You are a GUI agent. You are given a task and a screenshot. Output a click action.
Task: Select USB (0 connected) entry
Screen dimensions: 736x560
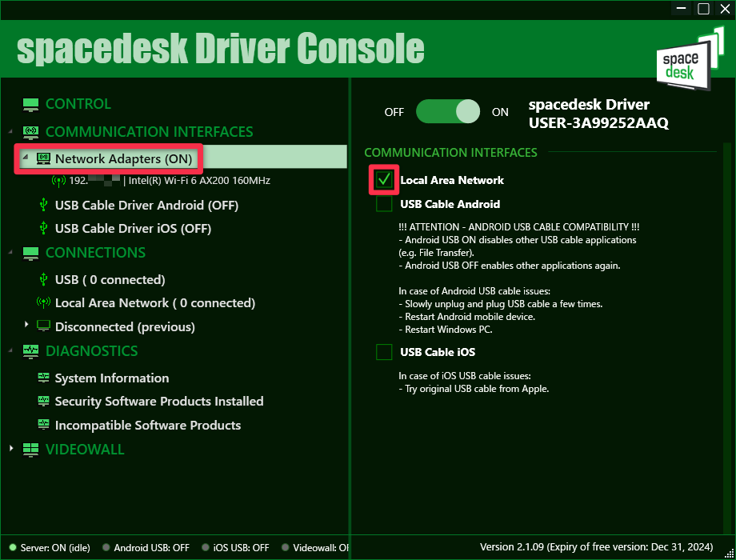(x=110, y=280)
